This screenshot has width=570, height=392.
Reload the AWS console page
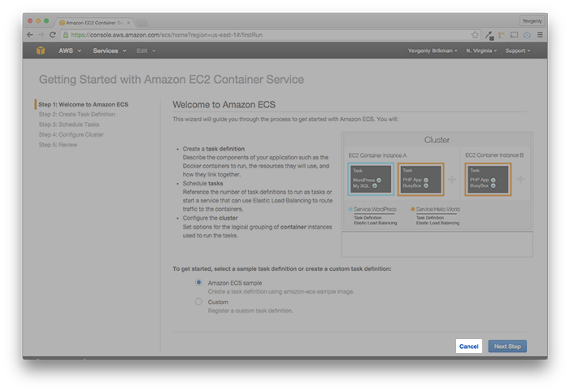pos(53,35)
